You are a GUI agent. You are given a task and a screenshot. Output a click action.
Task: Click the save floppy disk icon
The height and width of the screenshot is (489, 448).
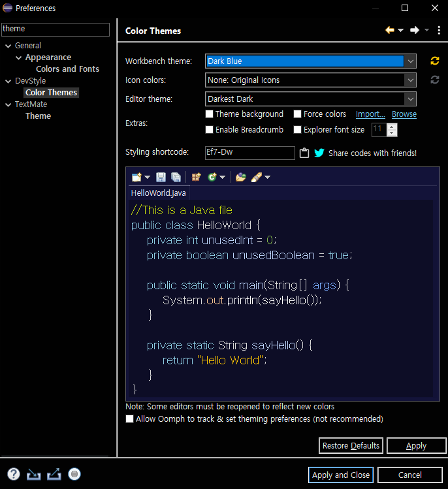click(x=161, y=177)
